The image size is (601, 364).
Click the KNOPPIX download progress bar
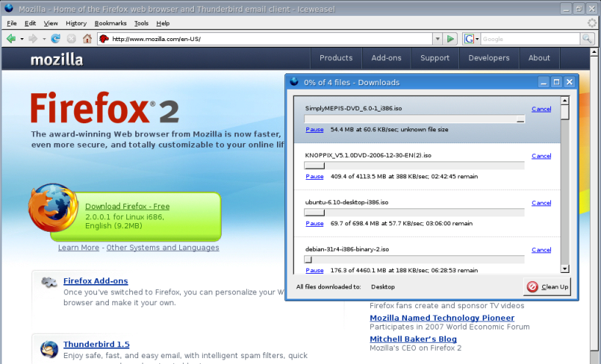point(414,166)
